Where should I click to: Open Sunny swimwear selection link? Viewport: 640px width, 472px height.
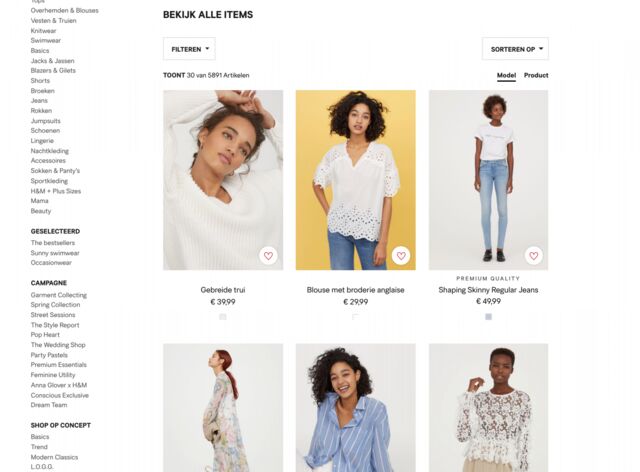55,253
